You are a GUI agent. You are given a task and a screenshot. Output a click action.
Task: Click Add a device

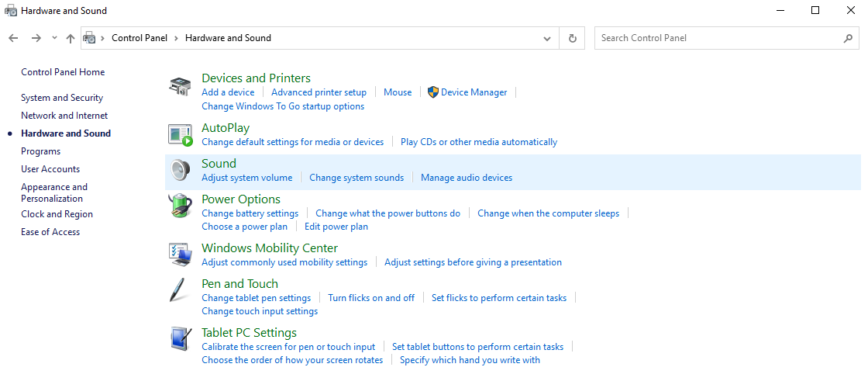[x=228, y=92]
